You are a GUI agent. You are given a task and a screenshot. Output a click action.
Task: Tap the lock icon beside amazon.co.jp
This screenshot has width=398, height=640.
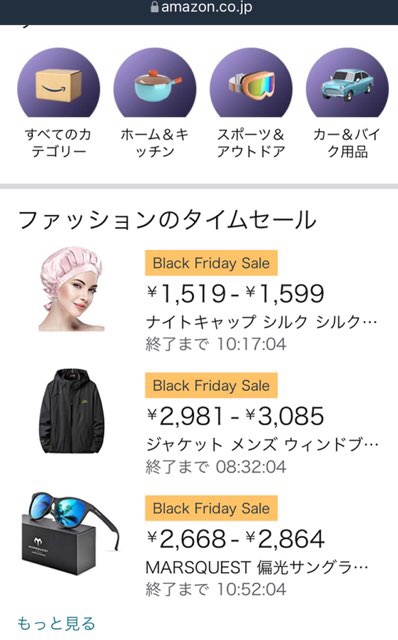coord(154,7)
